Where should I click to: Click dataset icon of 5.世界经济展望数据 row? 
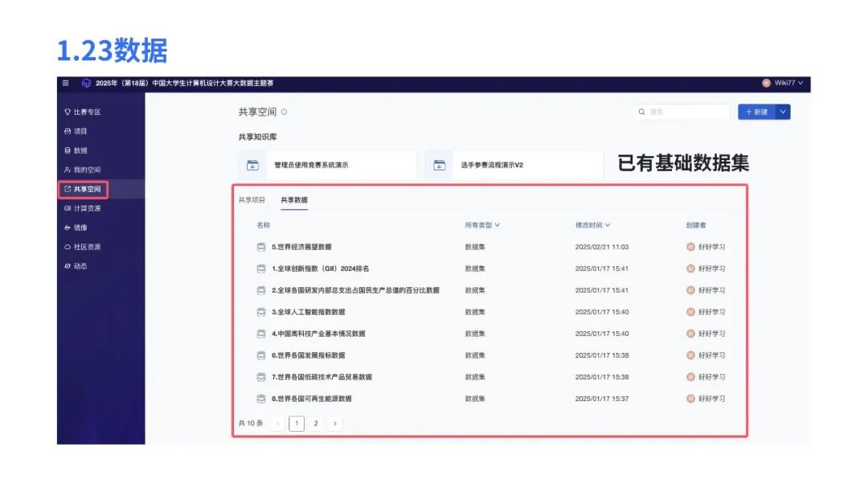coord(261,247)
